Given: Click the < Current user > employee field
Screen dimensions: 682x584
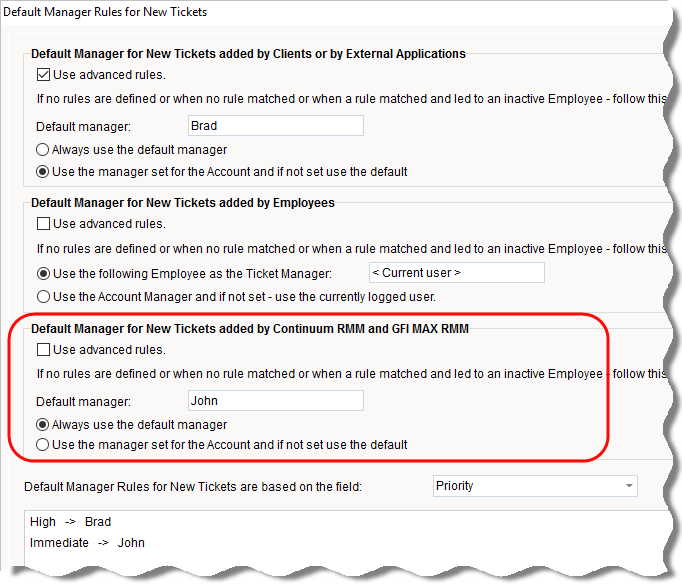Looking at the screenshot, I should 455,273.
